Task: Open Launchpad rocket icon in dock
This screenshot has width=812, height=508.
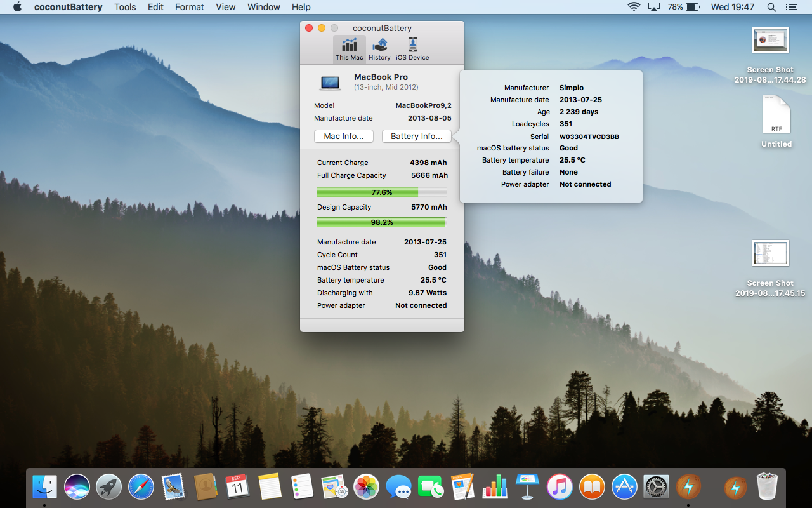Action: [109, 487]
